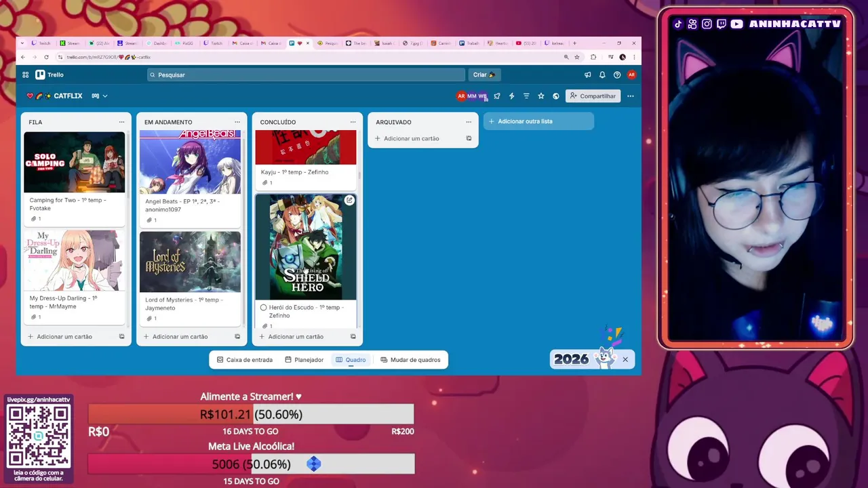Image resolution: width=868 pixels, height=488 pixels.
Task: Open card edit pencil on Shield Hero
Action: (x=349, y=200)
